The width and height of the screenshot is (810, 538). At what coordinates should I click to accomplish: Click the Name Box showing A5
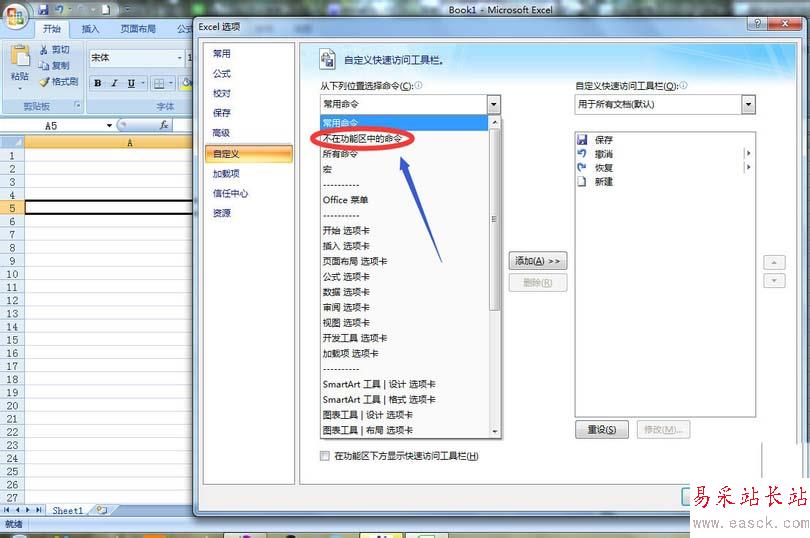(52, 126)
